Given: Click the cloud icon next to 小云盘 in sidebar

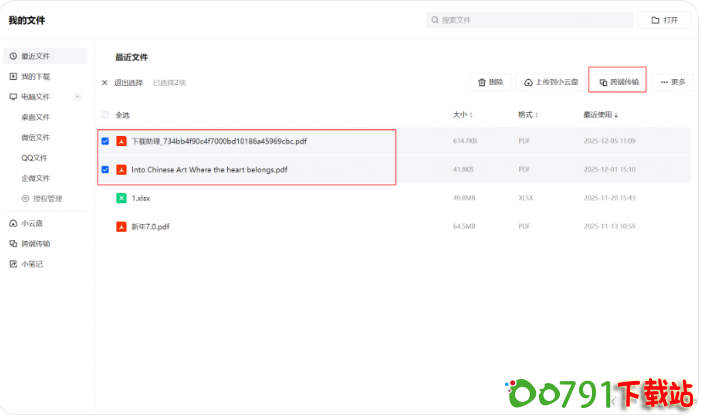Looking at the screenshot, I should pyautogui.click(x=13, y=223).
